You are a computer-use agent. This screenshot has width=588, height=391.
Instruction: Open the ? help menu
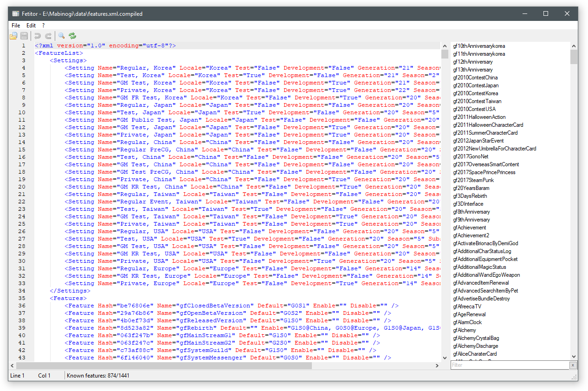(43, 26)
